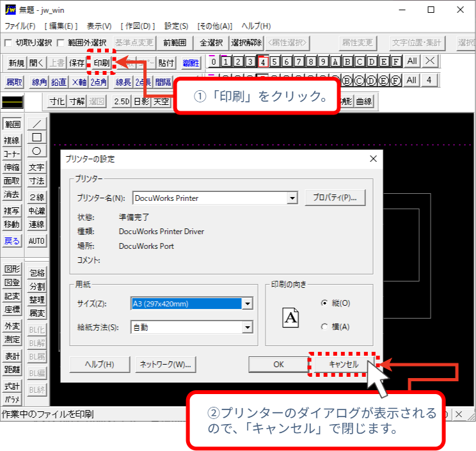Screen dimensions: 476x451
Task: Toggle layer 5 button in layer bar
Action: point(274,62)
